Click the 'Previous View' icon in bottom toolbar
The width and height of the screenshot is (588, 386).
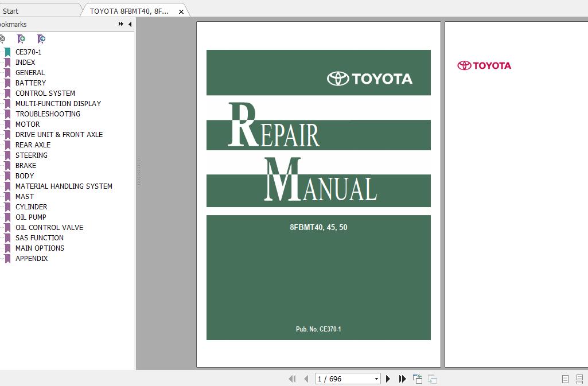[x=418, y=379]
